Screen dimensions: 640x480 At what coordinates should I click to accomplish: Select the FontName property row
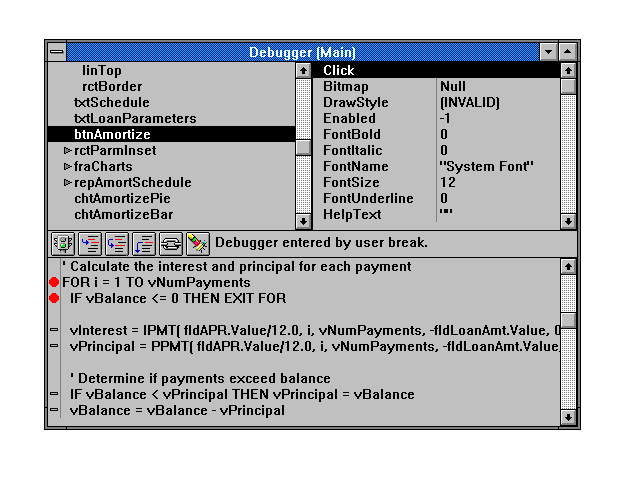[355, 167]
